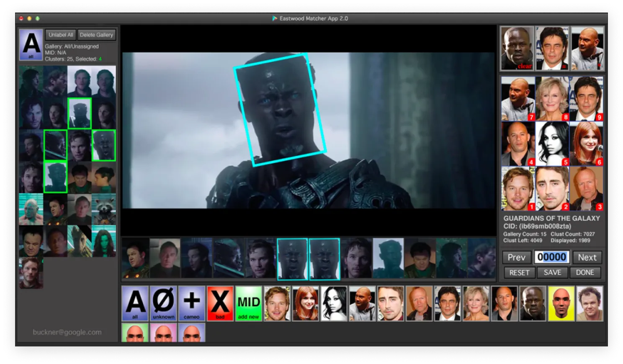Select candidate portrait numbered 9
This screenshot has width=623, height=364.
(586, 99)
